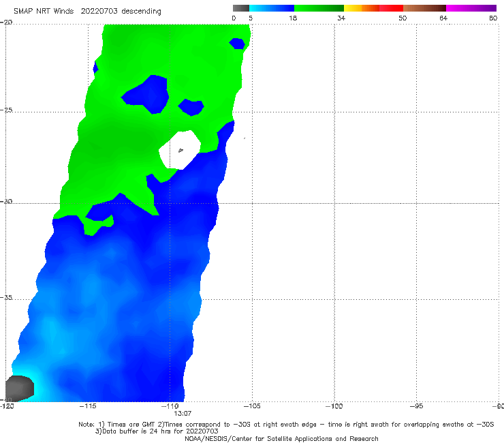504x443 pixels.
Task: Click the color bar tick label 18
Action: [293, 18]
